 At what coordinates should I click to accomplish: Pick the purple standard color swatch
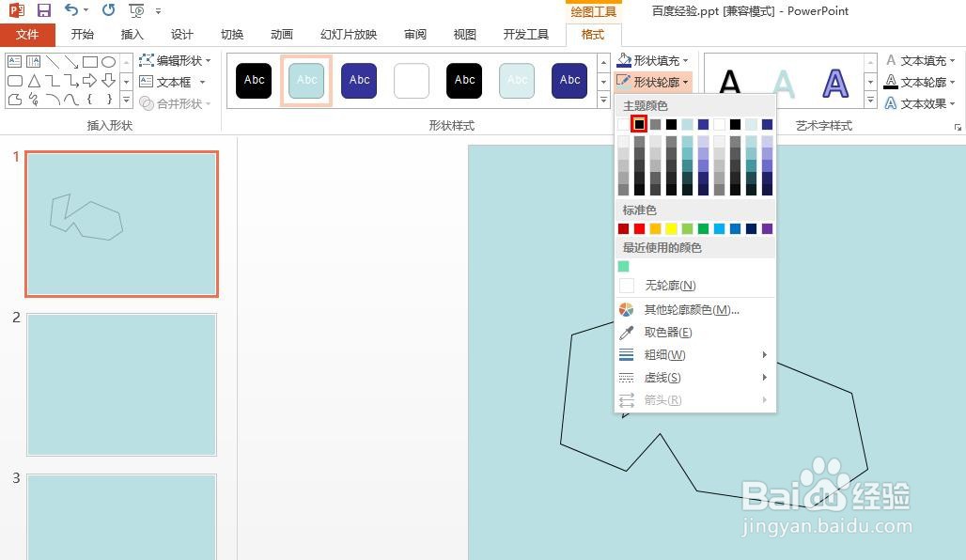pos(767,228)
